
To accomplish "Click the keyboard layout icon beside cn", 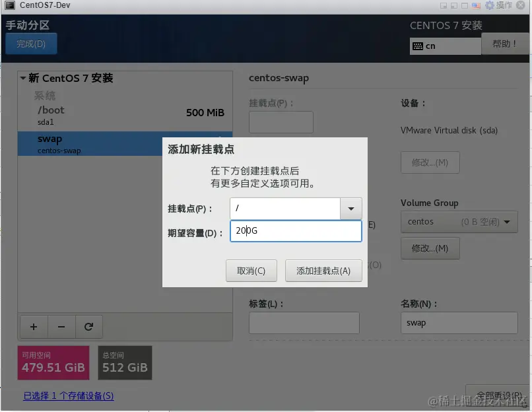I will pyautogui.click(x=418, y=46).
